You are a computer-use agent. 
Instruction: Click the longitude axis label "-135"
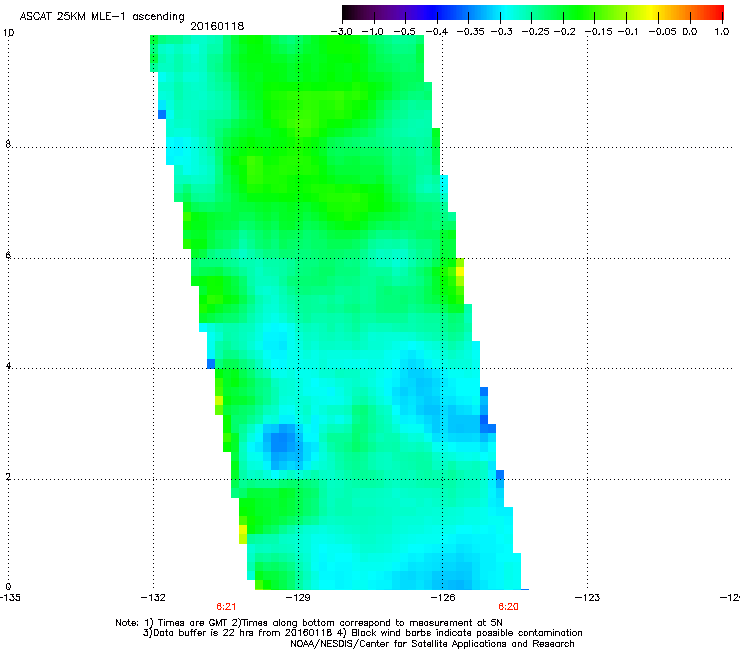(10, 598)
